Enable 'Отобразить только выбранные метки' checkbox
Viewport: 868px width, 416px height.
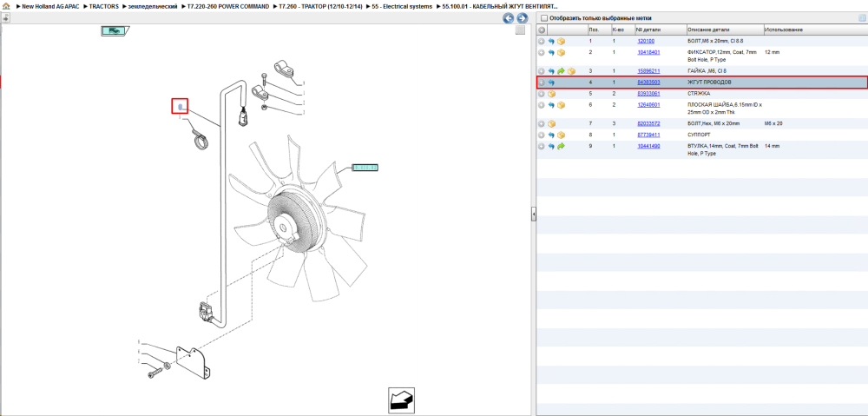pyautogui.click(x=543, y=18)
